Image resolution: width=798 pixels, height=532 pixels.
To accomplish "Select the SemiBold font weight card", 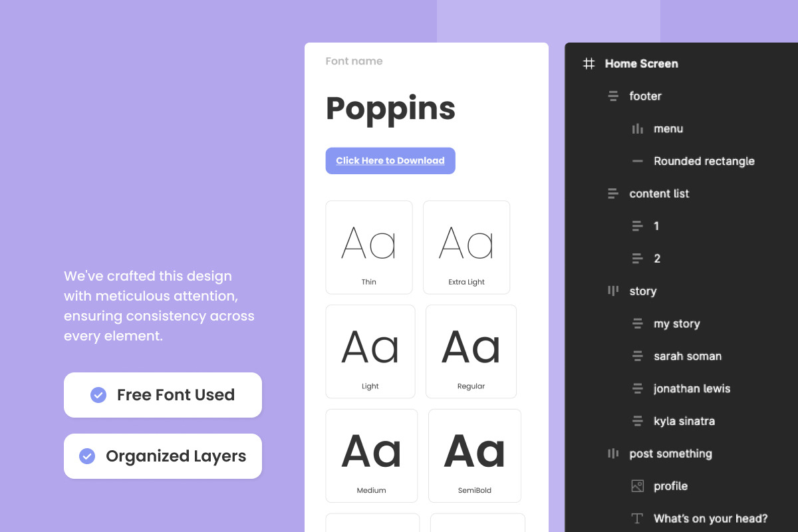I will click(475, 456).
